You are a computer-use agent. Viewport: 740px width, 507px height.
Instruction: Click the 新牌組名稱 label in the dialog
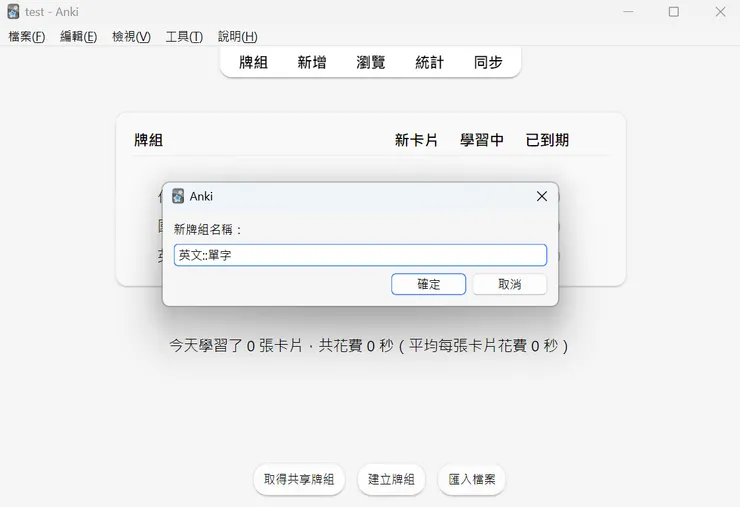pyautogui.click(x=208, y=229)
